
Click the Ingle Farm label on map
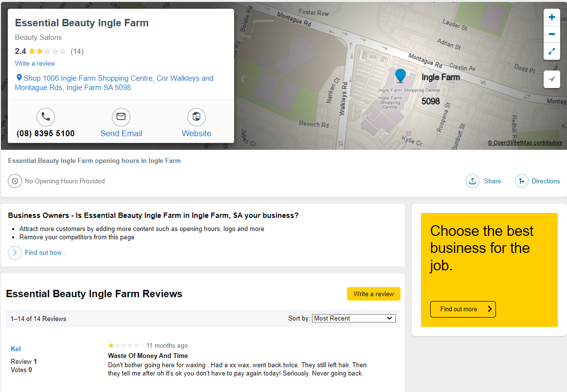pyautogui.click(x=441, y=77)
